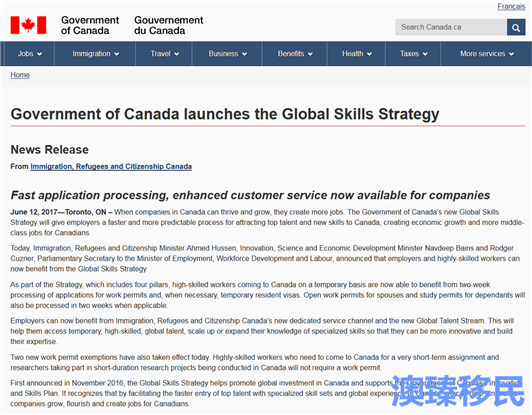Image resolution: width=532 pixels, height=415 pixels.
Task: Click the News Release heading
Action: tap(50, 150)
